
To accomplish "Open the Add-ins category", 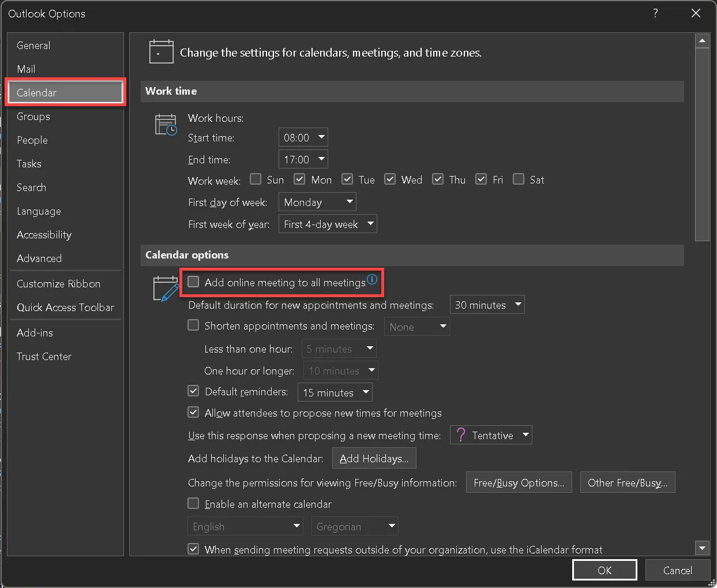I will coord(65,332).
